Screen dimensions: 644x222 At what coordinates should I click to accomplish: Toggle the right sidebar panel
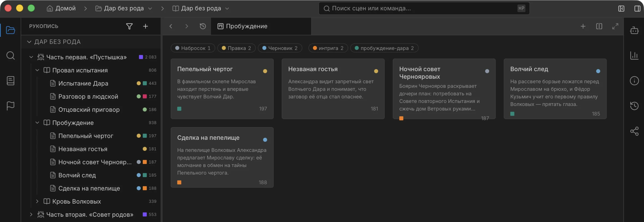click(637, 8)
